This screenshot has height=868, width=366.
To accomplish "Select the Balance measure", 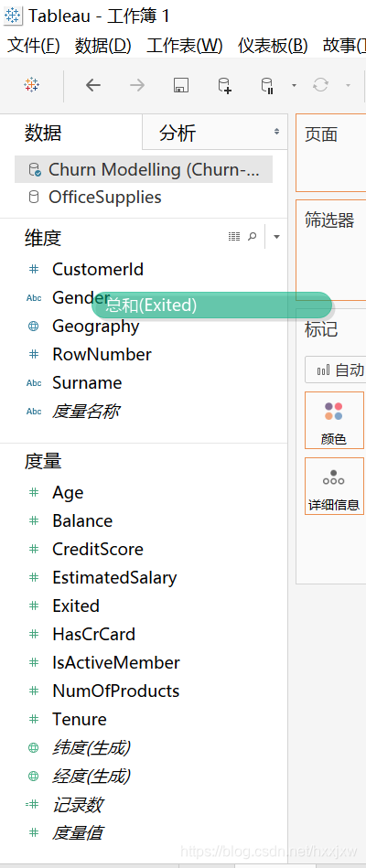I will point(82,521).
